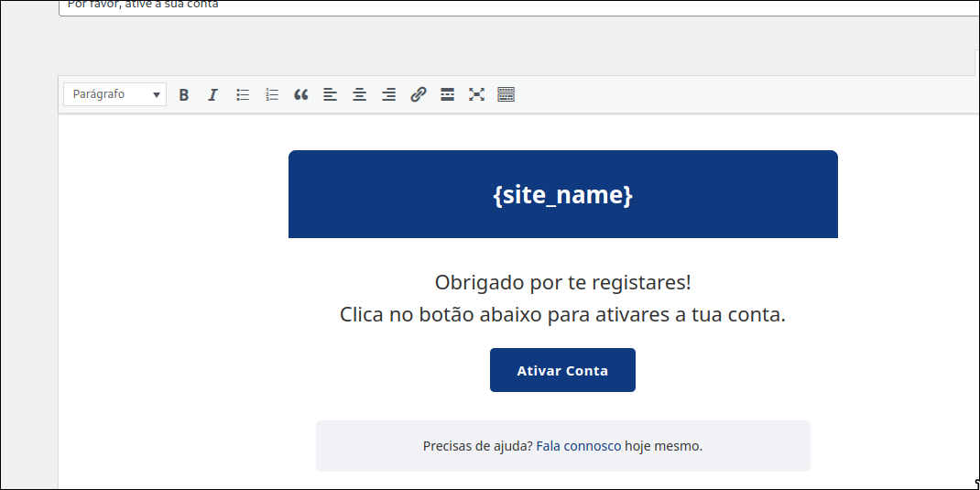Image resolution: width=980 pixels, height=490 pixels.
Task: Insert a bulleted list
Action: (243, 95)
